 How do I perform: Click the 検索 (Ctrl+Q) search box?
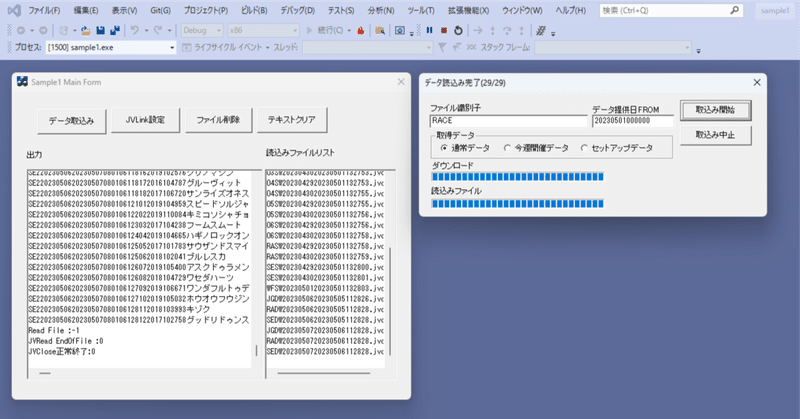pos(671,10)
